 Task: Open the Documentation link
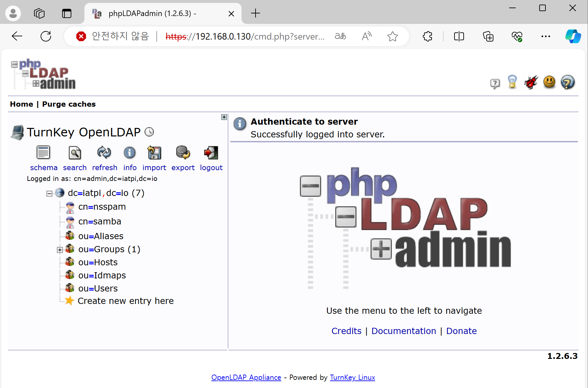pyautogui.click(x=404, y=331)
